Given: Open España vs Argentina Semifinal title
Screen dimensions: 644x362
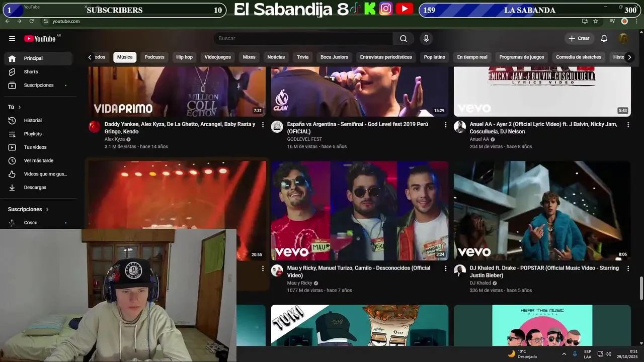Looking at the screenshot, I should coord(358,128).
